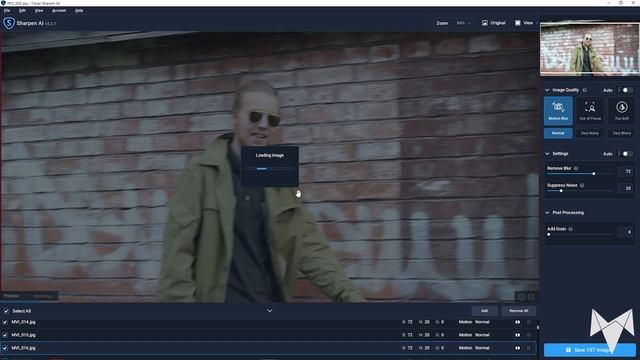Collapse file list with center chevron
The width and height of the screenshot is (640, 360).
pos(269,311)
